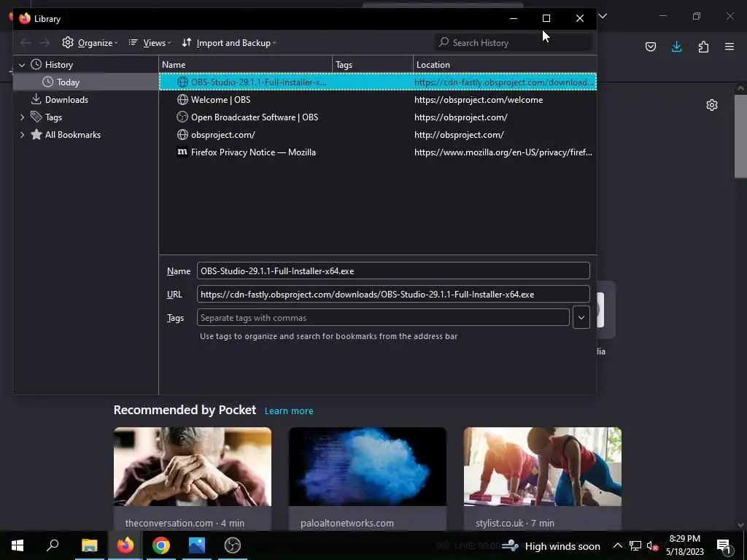The width and height of the screenshot is (747, 560).
Task: Click the back arrow in Library toolbar
Action: (26, 43)
